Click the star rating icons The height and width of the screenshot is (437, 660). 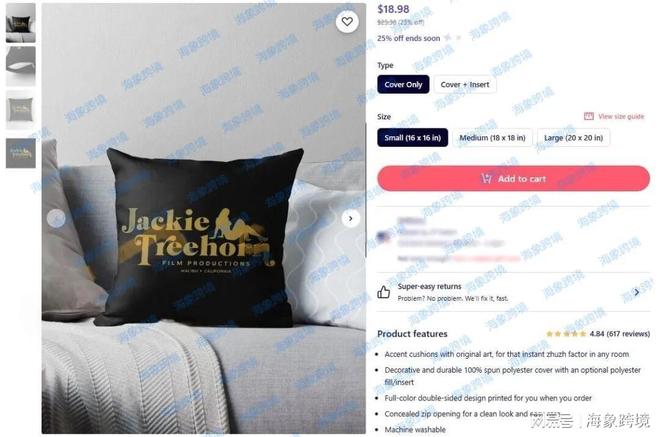pyautogui.click(x=566, y=334)
